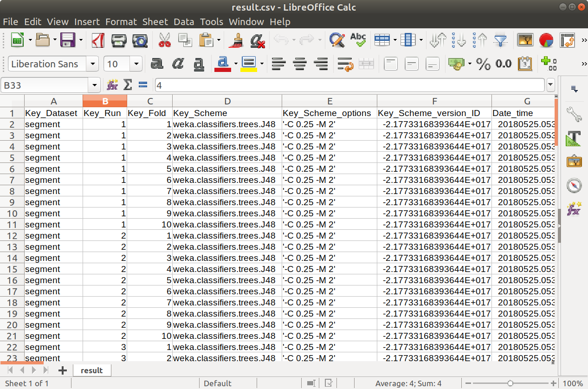Viewport: 588px width, 389px height.
Task: Open Name Box dropdown arrow
Action: tap(95, 85)
